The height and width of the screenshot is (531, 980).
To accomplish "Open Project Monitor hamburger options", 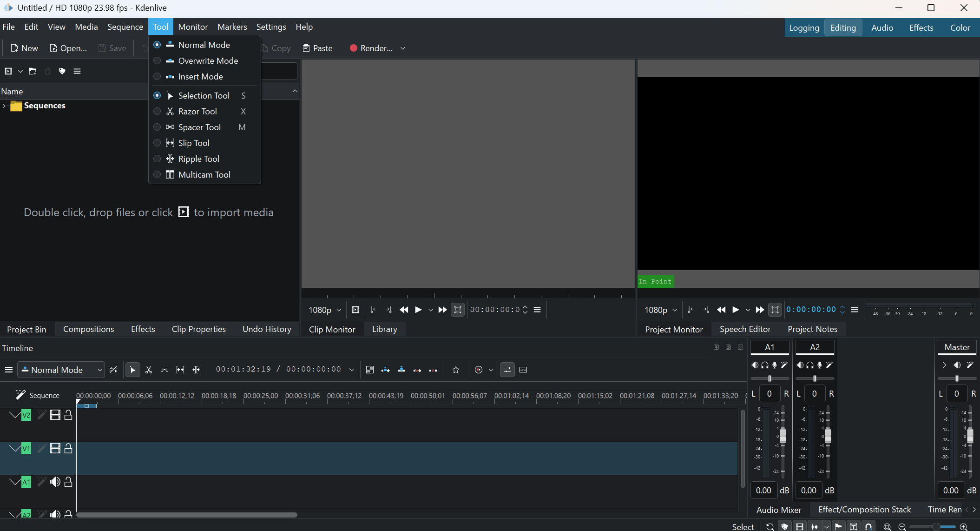I will (855, 310).
